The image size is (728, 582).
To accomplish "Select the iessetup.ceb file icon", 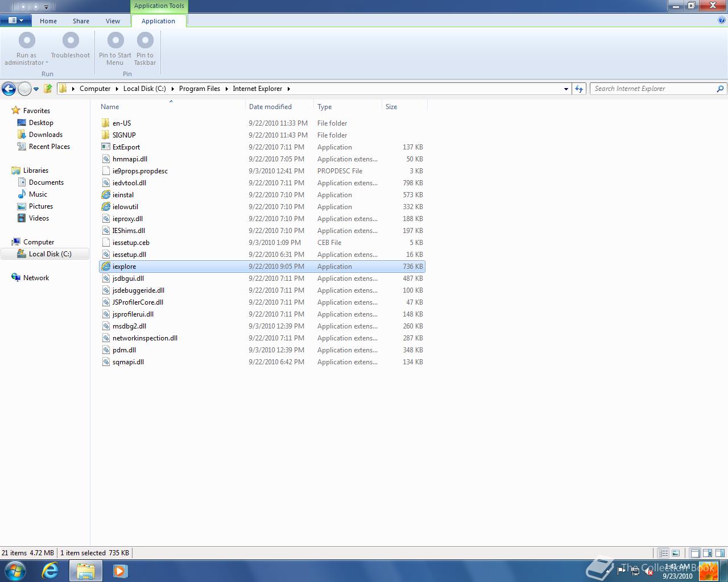I will 106,242.
